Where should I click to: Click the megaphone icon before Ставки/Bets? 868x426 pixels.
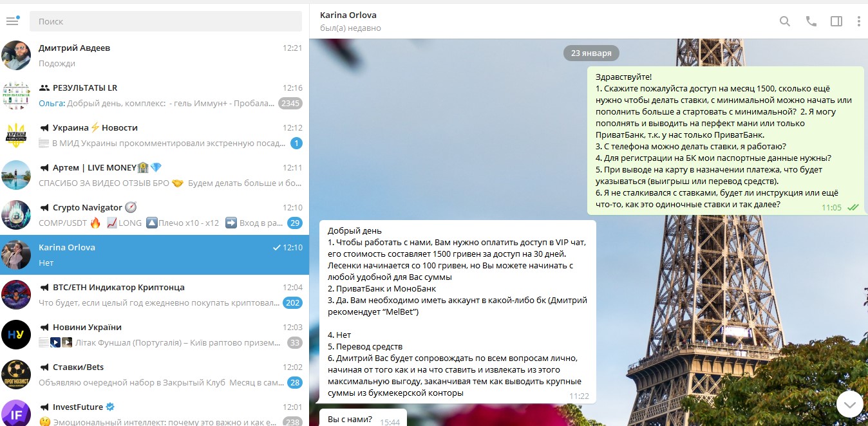click(44, 367)
